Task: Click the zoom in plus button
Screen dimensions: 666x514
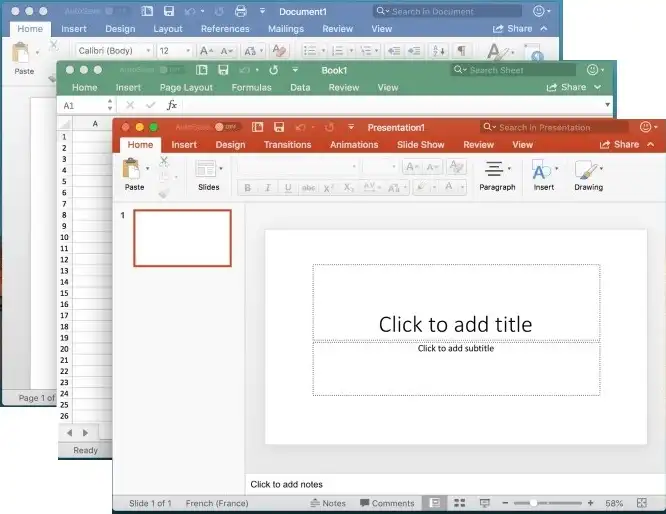Action: [x=590, y=503]
